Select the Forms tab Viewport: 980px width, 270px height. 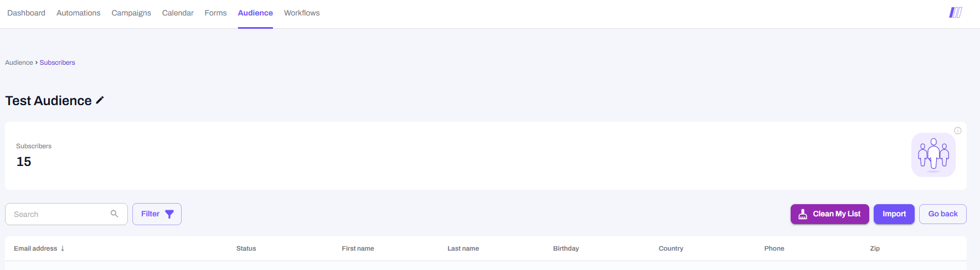pos(215,13)
